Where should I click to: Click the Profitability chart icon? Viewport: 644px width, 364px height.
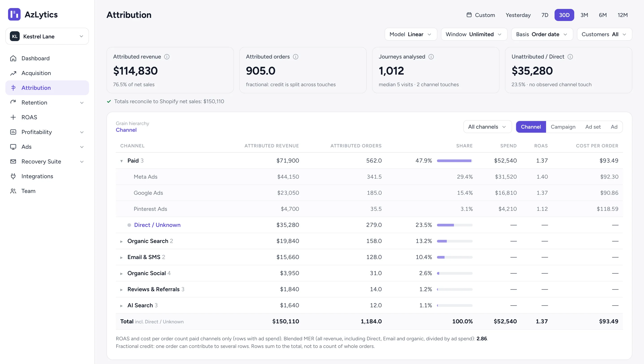click(x=13, y=132)
